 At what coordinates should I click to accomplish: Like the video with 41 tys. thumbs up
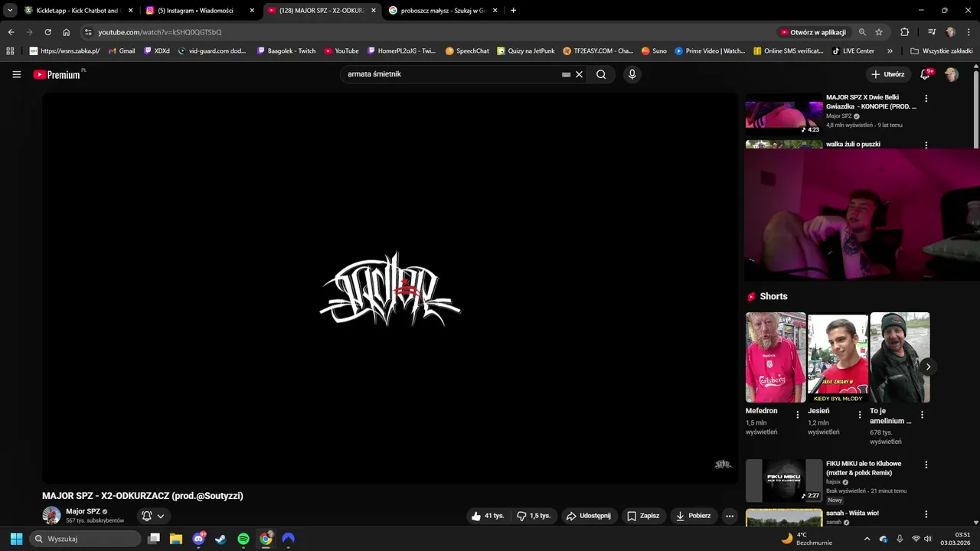(488, 516)
